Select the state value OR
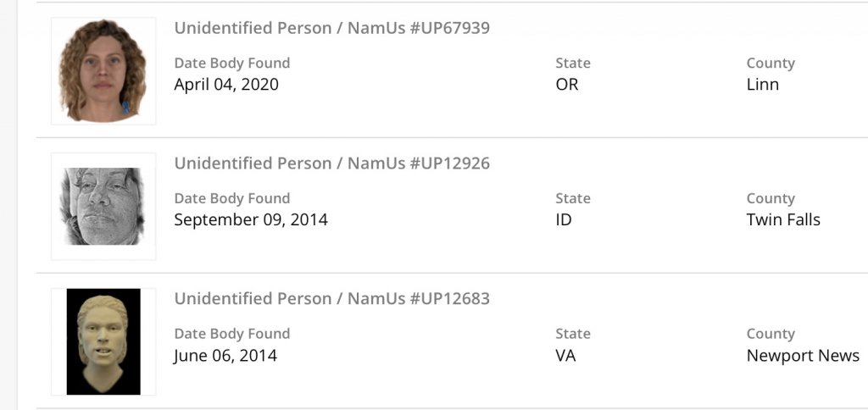Viewport: 868px width, 410px height. coord(567,85)
